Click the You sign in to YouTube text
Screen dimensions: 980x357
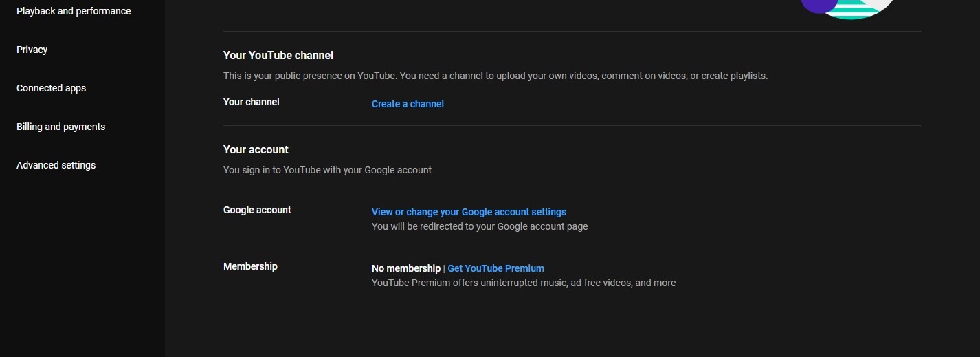click(327, 170)
